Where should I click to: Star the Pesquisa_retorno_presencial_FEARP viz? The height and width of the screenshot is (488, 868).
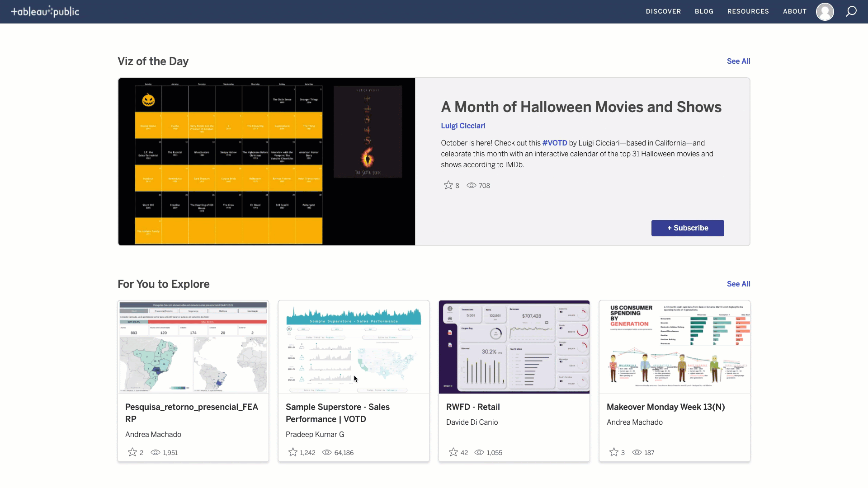(132, 452)
